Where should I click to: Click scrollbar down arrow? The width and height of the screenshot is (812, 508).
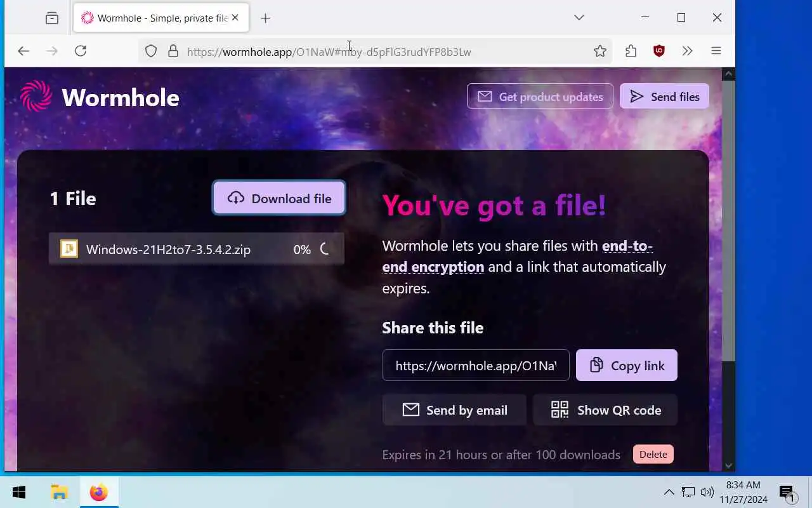click(x=729, y=466)
